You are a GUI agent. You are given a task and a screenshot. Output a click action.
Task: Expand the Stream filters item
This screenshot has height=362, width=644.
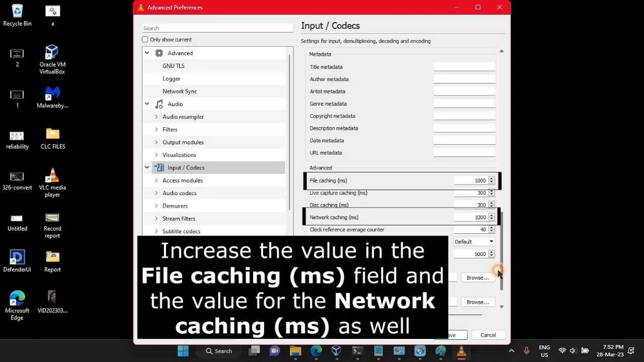pos(156,218)
